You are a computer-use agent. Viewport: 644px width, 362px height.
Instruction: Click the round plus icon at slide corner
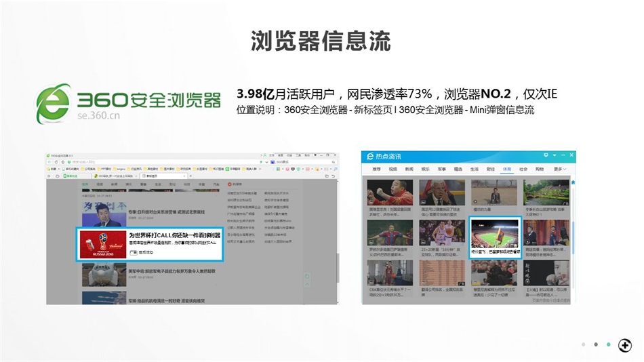pyautogui.click(x=624, y=345)
